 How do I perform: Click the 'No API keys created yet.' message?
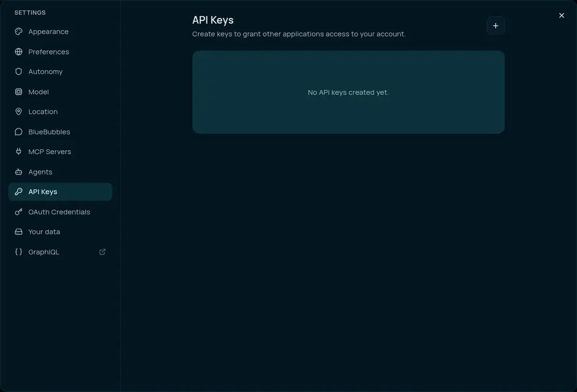[x=348, y=93]
